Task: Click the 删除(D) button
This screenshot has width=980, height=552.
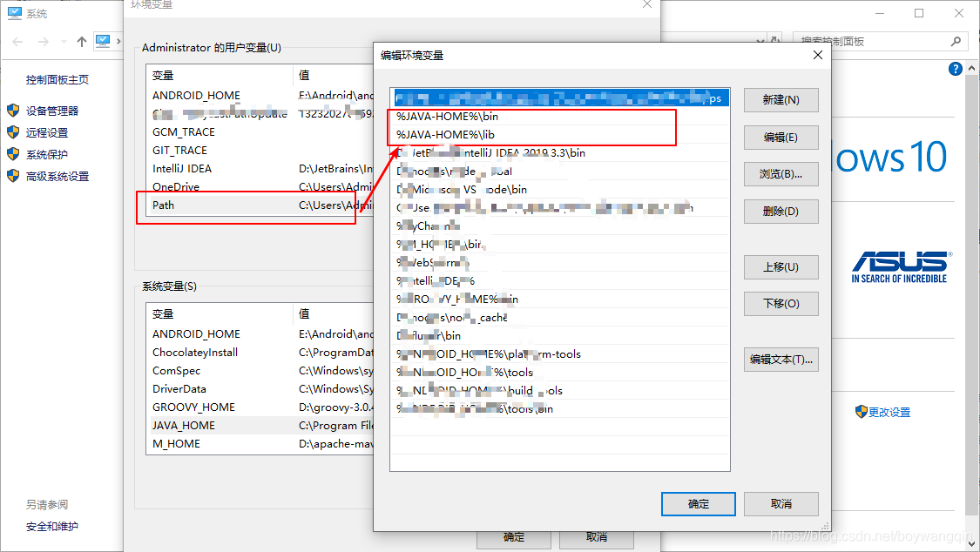Action: pyautogui.click(x=781, y=211)
